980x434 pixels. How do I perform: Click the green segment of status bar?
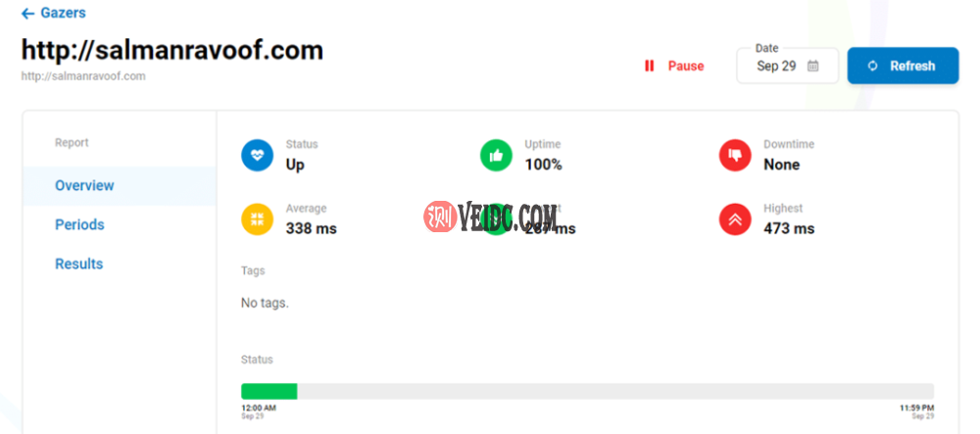pos(269,391)
